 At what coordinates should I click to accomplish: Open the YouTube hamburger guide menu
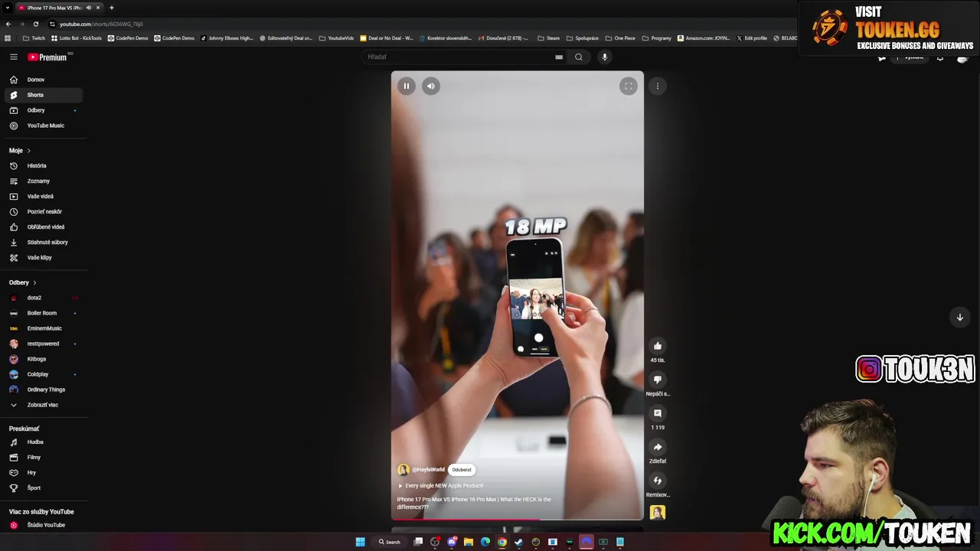pyautogui.click(x=13, y=57)
